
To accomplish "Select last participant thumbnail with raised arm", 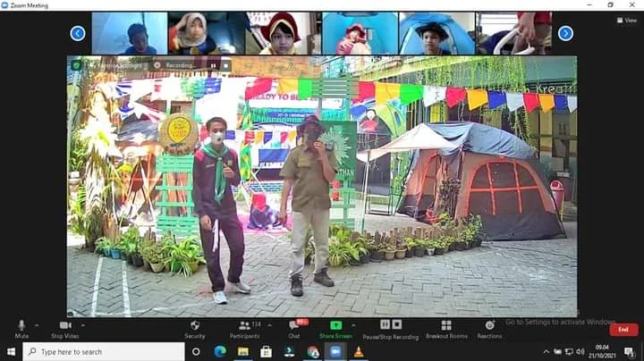I will tap(513, 33).
